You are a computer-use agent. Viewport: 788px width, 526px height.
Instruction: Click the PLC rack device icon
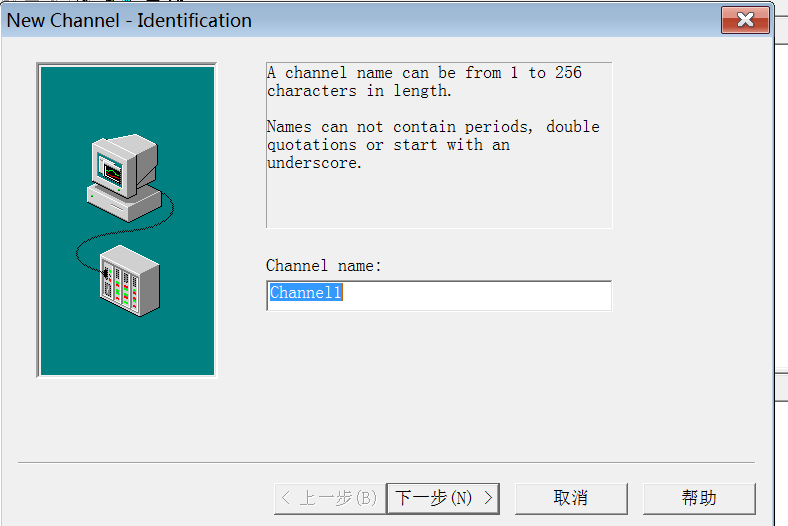[130, 280]
